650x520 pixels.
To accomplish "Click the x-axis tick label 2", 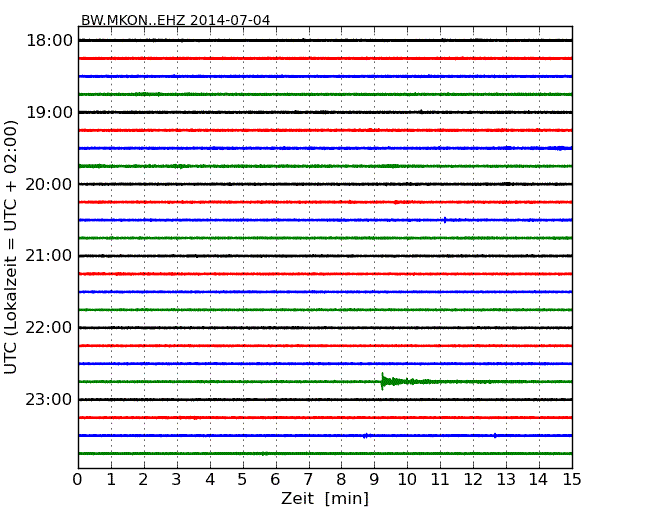I will 143,479.
